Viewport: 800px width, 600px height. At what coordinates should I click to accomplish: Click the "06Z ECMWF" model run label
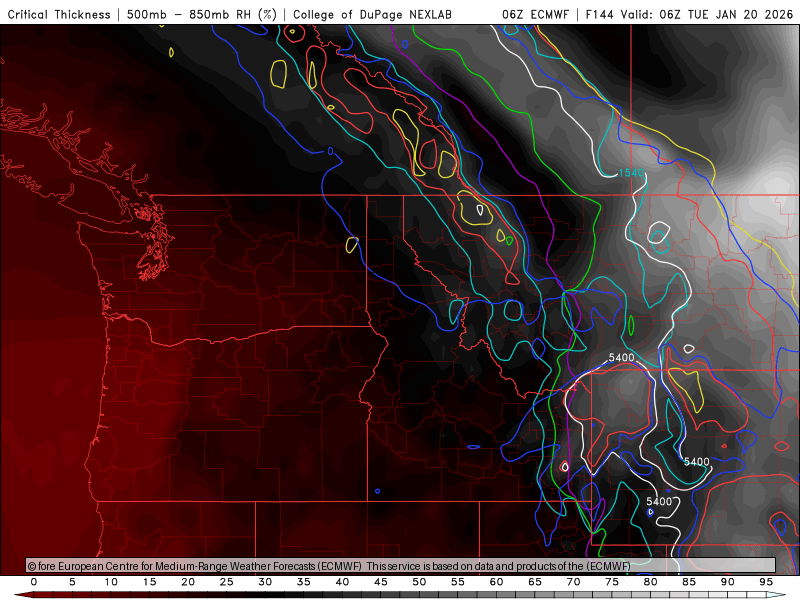click(535, 15)
